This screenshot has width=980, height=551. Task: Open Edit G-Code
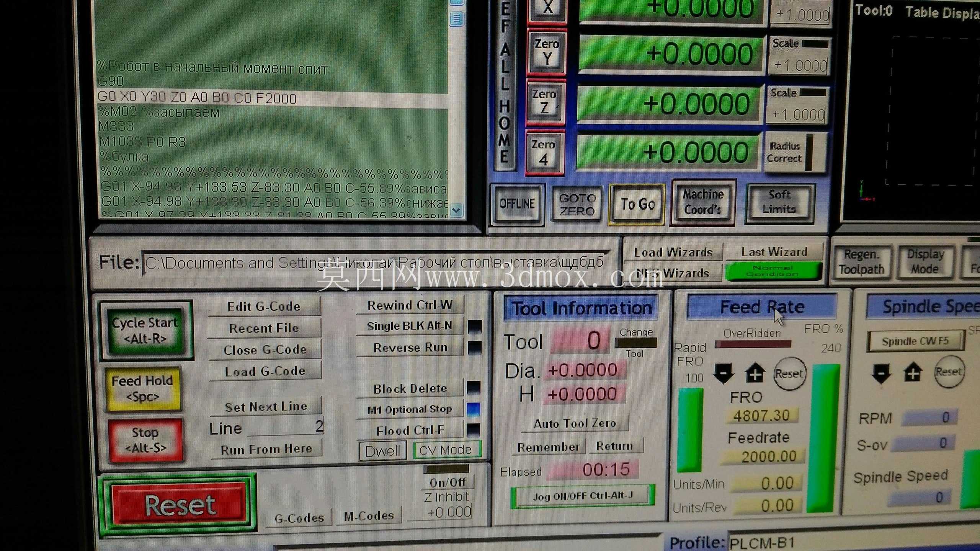tap(264, 306)
